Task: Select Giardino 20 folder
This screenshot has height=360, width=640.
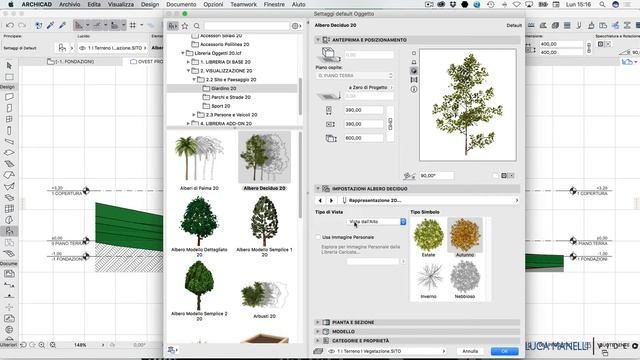Action: pos(224,89)
